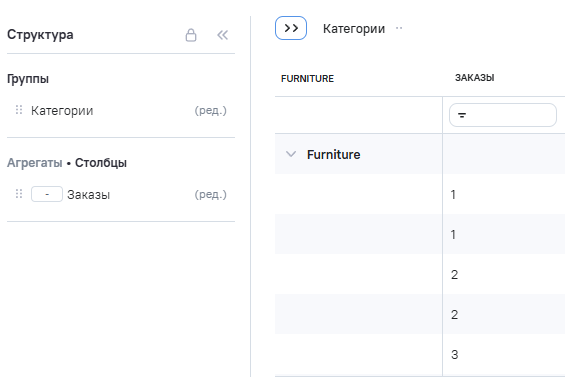Click the FURNITURE column header
Screen dimensions: 565x377
tap(307, 79)
